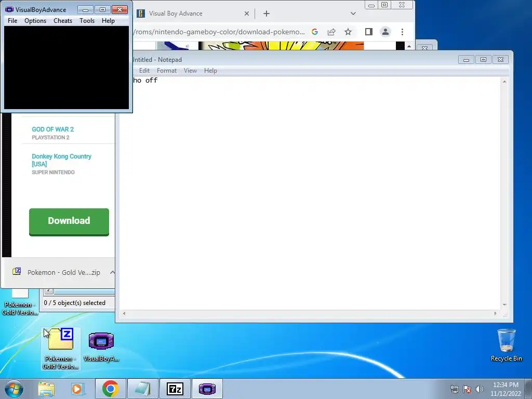Click Notepad horizontal scrollbar left arrow
The width and height of the screenshot is (532, 399).
(124, 313)
